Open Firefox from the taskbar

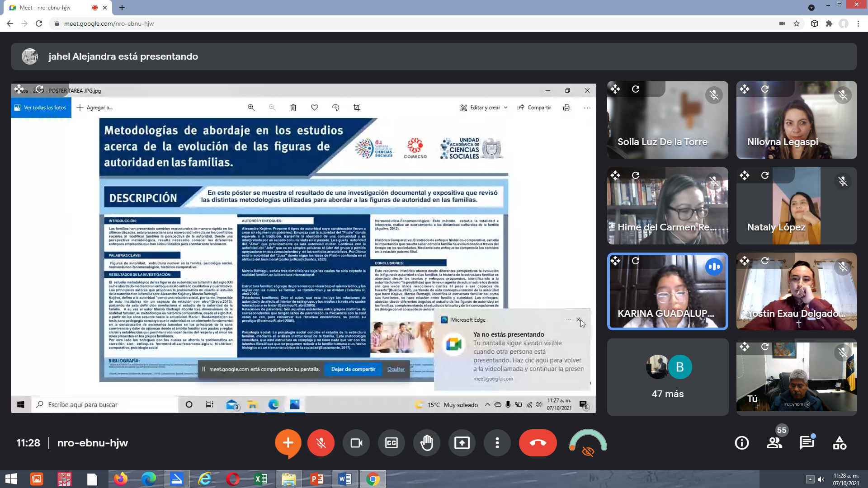tap(120, 479)
